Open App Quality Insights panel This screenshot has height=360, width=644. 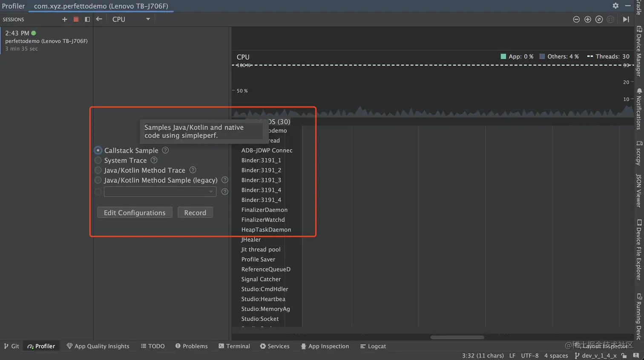coord(98,346)
